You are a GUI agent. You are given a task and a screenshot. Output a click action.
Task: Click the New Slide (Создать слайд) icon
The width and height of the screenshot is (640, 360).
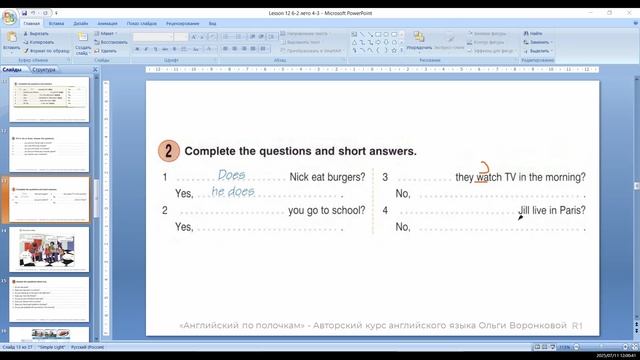tap(83, 38)
